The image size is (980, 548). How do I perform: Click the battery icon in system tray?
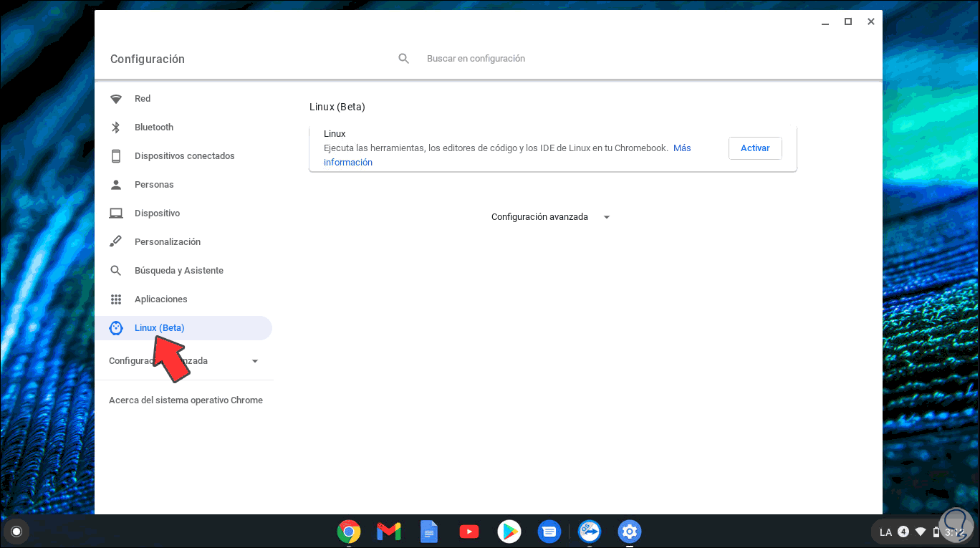[936, 532]
